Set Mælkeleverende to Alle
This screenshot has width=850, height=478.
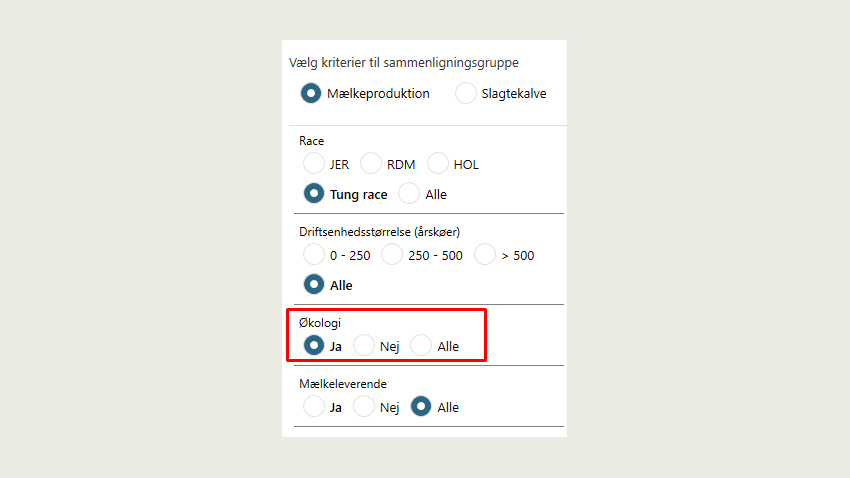(x=421, y=407)
